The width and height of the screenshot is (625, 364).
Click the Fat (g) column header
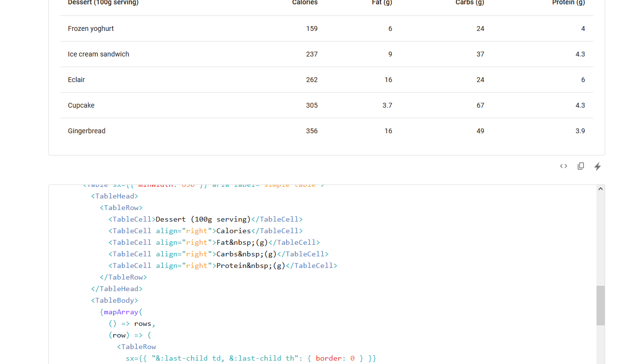point(381,2)
